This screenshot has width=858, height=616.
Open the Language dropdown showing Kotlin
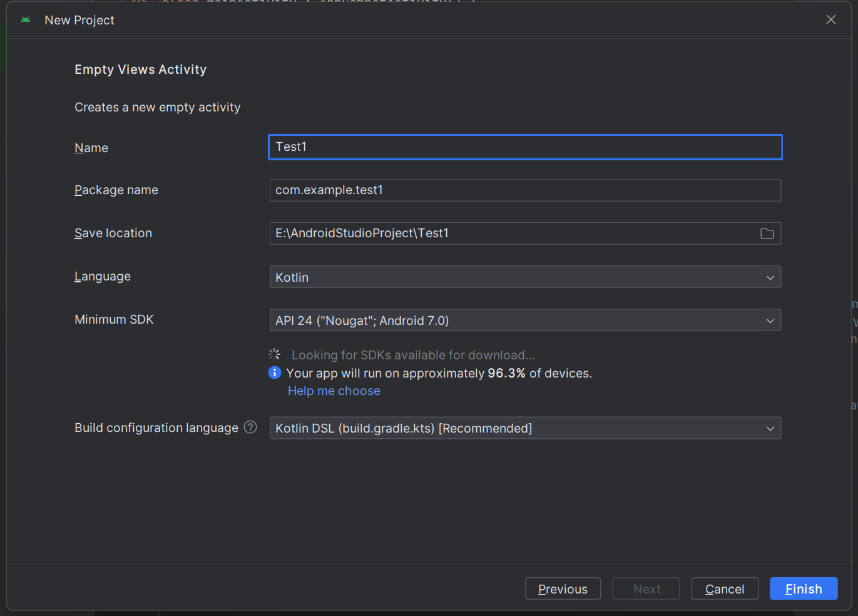pos(524,277)
